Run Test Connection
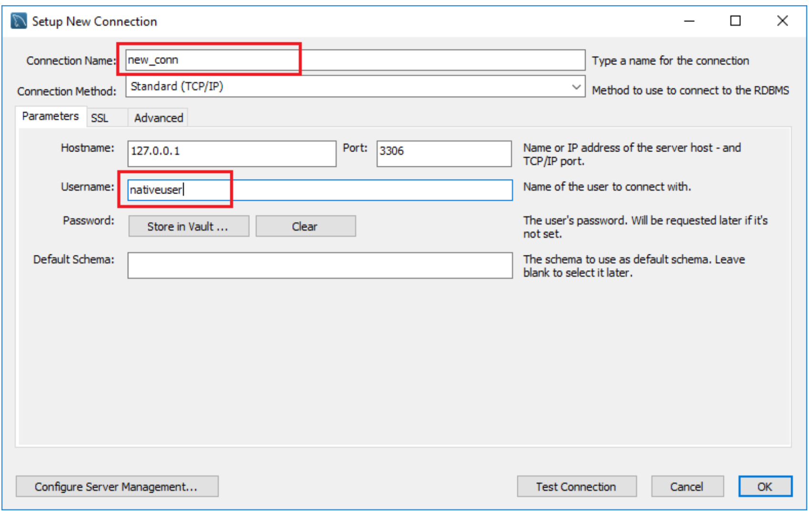 [x=576, y=487]
